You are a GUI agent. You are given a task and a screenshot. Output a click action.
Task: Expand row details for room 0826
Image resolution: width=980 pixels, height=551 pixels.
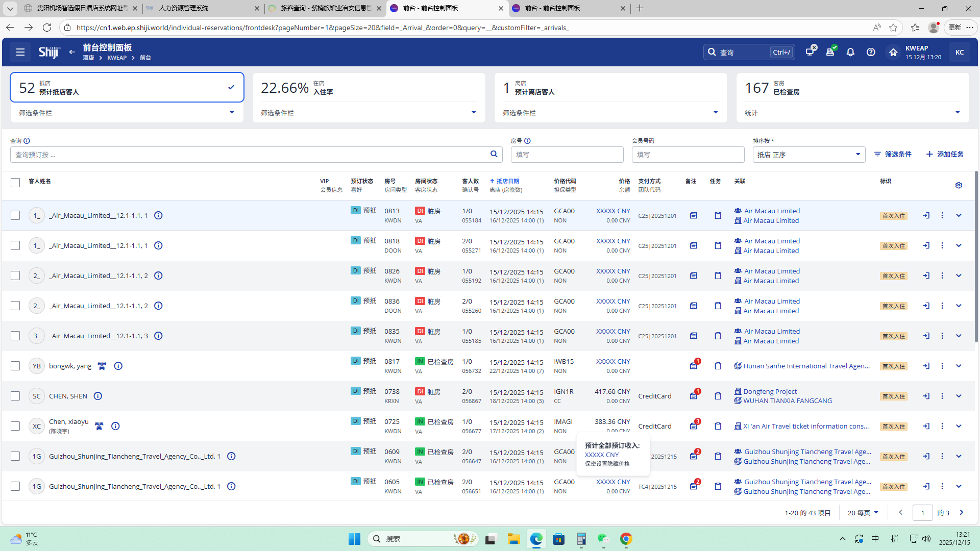coord(959,275)
